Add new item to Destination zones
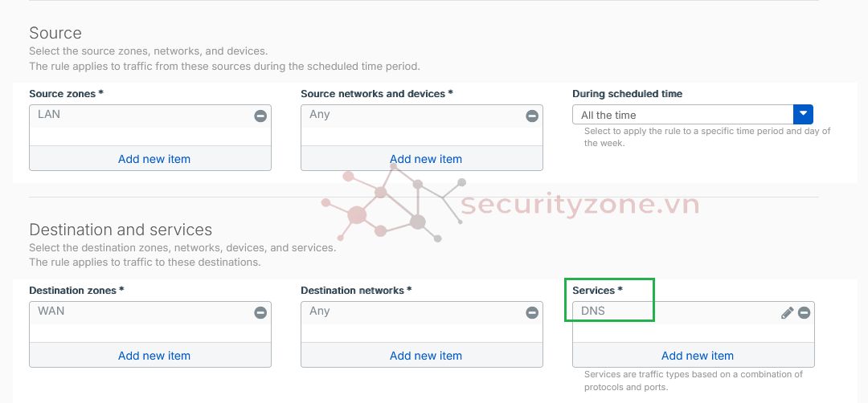Screen dimensions: 868x403 154,356
